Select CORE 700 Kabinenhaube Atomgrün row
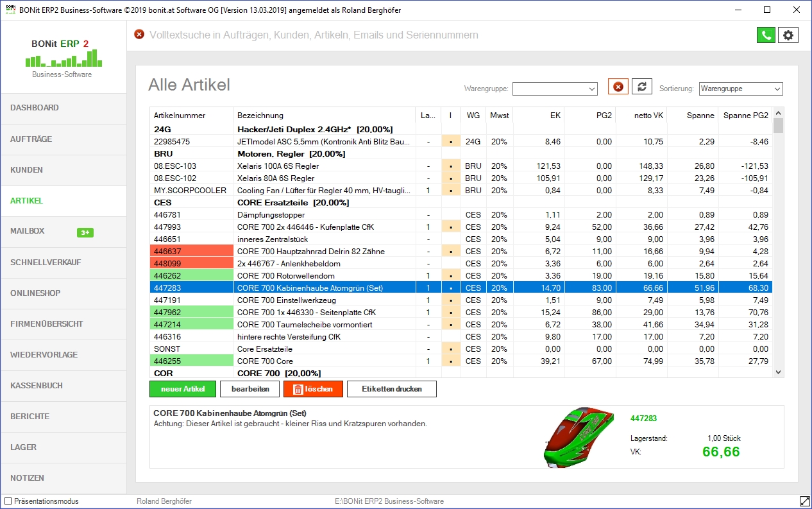The width and height of the screenshot is (812, 509). pyautogui.click(x=461, y=288)
